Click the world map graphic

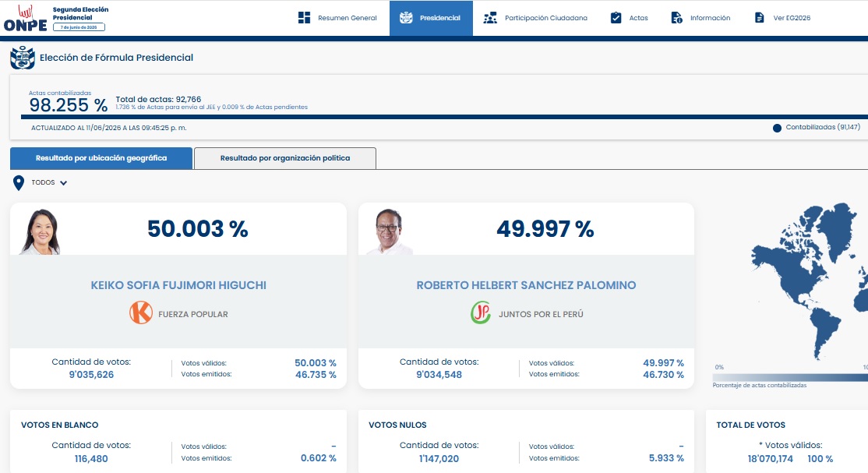[x=810, y=281]
